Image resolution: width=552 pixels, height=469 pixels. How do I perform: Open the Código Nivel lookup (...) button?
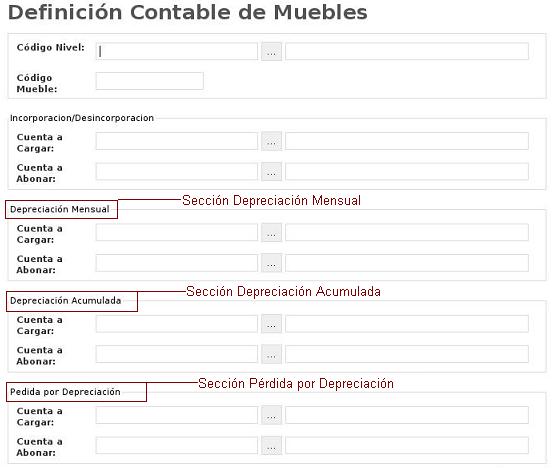coord(271,52)
